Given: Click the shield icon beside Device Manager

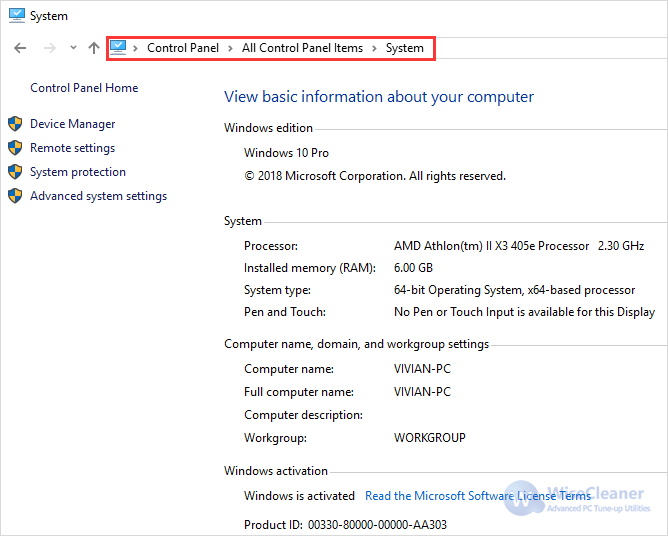Looking at the screenshot, I should 15,124.
